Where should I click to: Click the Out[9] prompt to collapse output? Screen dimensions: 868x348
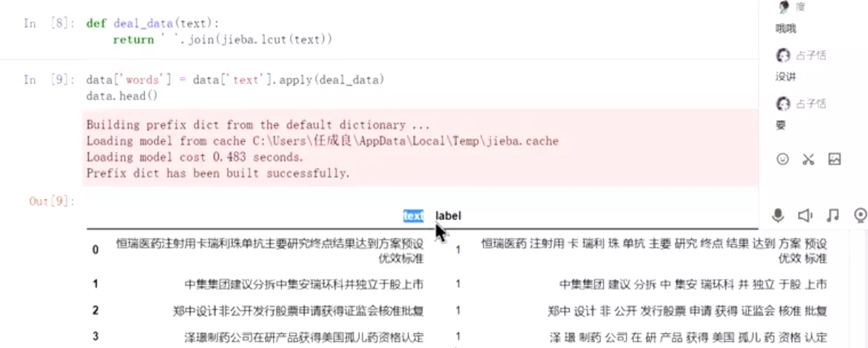(52, 201)
